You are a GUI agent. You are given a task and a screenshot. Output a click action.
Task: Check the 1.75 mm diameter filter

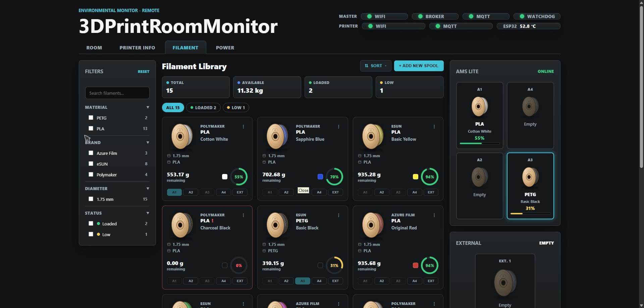pyautogui.click(x=91, y=199)
